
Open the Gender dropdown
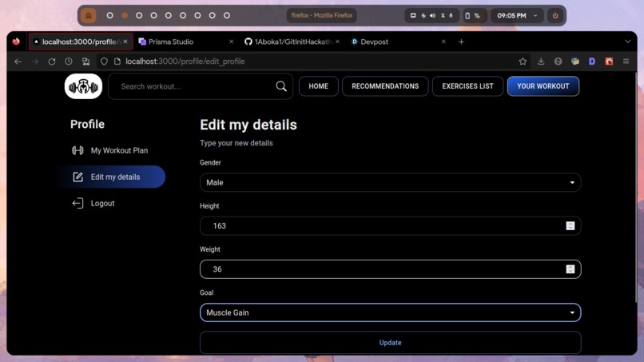point(390,182)
